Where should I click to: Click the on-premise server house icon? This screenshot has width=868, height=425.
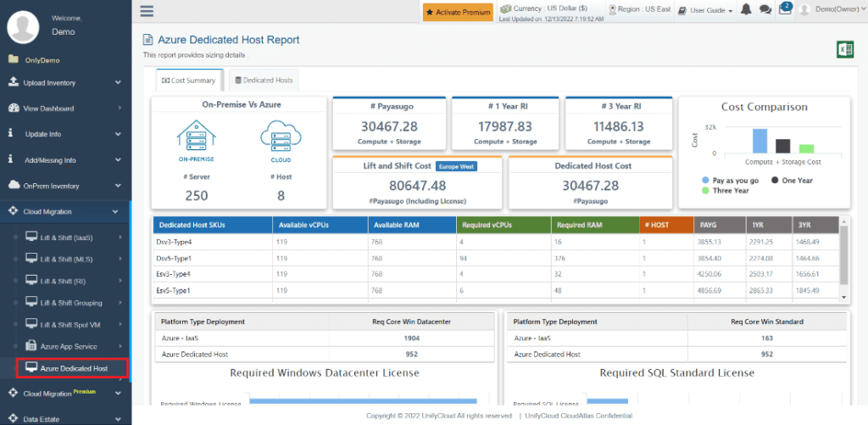pyautogui.click(x=197, y=135)
